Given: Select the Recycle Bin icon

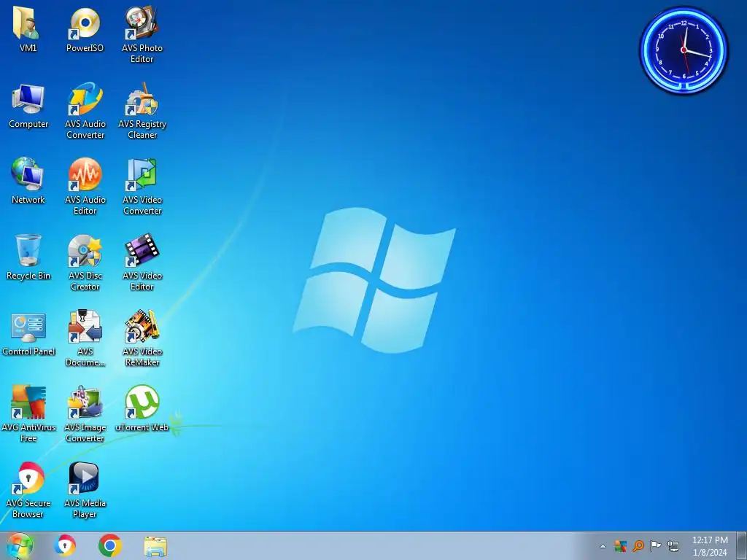Looking at the screenshot, I should [28, 257].
